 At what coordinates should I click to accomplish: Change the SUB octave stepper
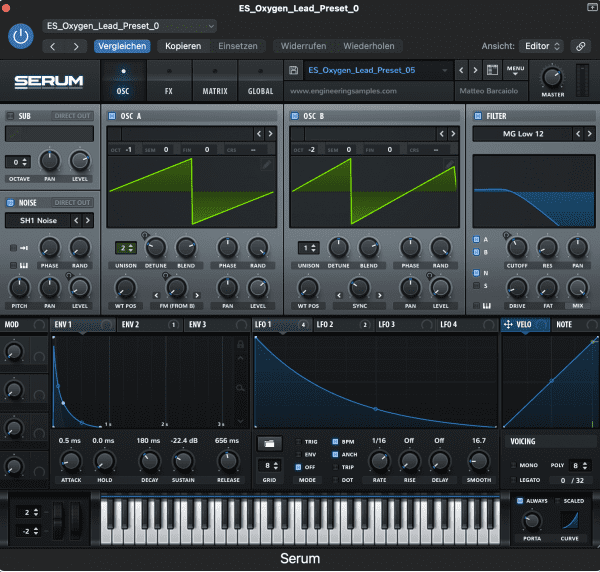tap(18, 162)
